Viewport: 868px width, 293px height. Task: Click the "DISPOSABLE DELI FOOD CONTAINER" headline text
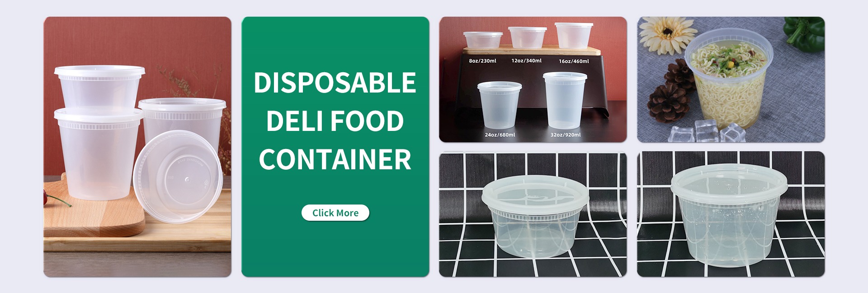tap(335, 121)
